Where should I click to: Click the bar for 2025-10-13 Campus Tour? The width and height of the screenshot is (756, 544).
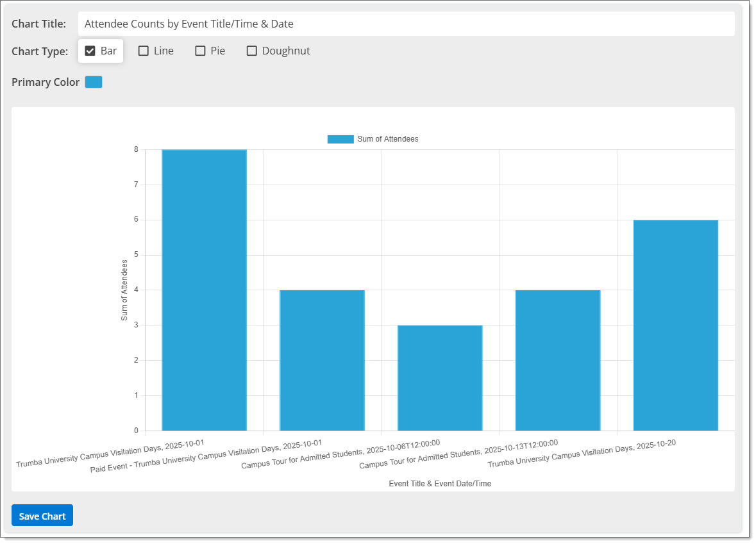click(558, 360)
